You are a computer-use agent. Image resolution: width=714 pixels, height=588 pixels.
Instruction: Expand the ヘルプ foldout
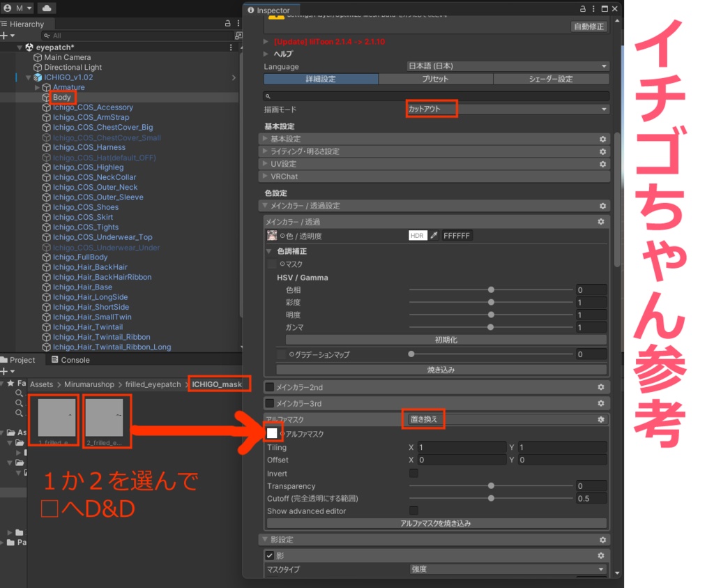[266, 54]
